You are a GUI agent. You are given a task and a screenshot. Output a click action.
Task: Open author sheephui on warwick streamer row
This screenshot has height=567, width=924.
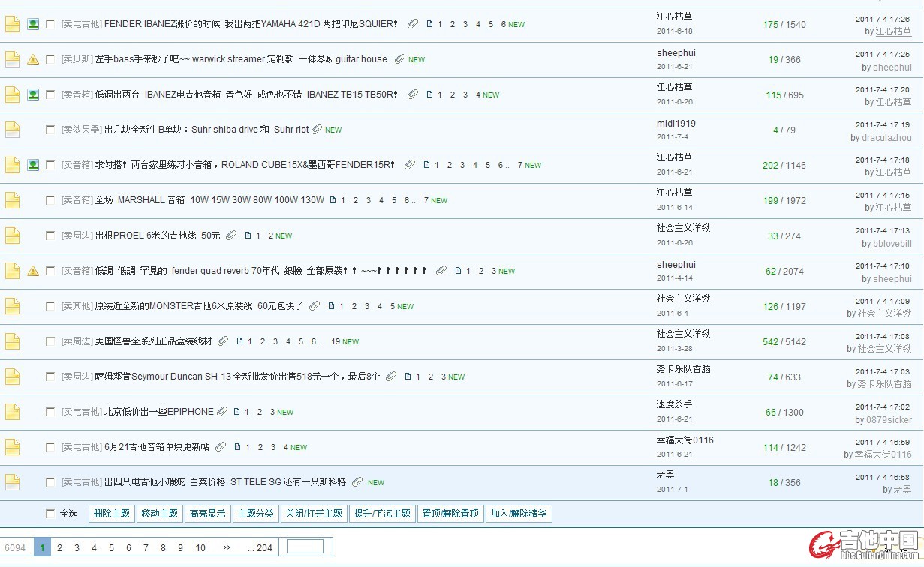[676, 53]
